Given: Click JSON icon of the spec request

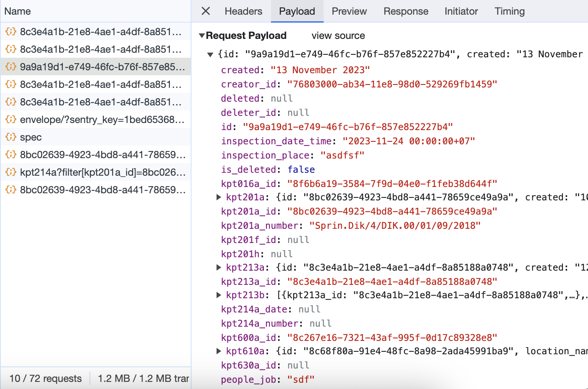Looking at the screenshot, I should point(11,137).
